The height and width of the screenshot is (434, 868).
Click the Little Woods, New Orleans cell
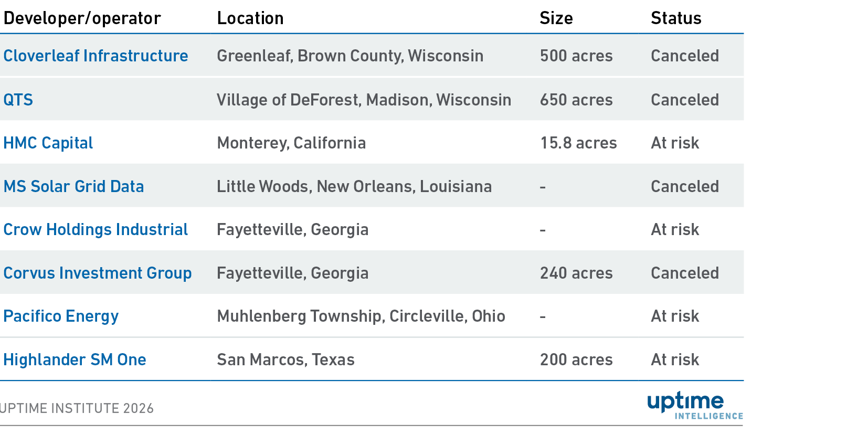[x=354, y=186]
